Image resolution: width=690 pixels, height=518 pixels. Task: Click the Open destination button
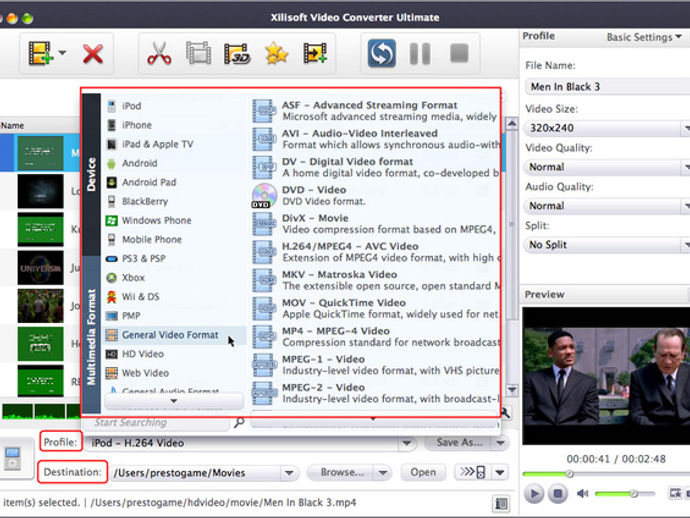(x=423, y=472)
